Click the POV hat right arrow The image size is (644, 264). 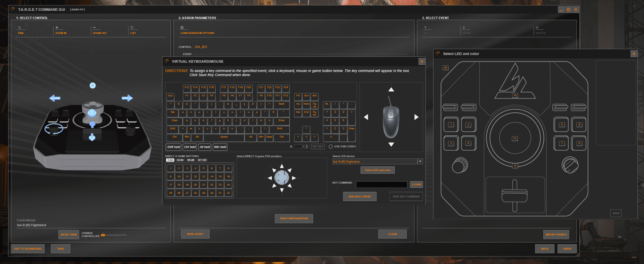294,178
